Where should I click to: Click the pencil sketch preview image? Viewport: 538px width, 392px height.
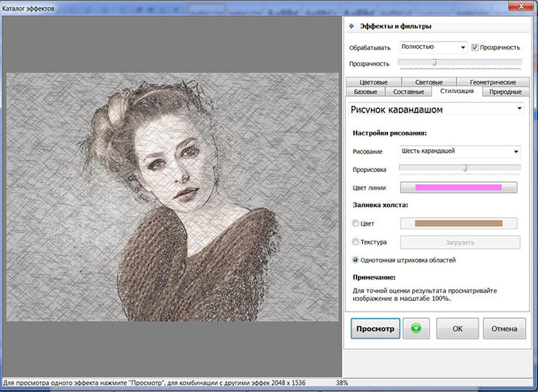coord(172,197)
